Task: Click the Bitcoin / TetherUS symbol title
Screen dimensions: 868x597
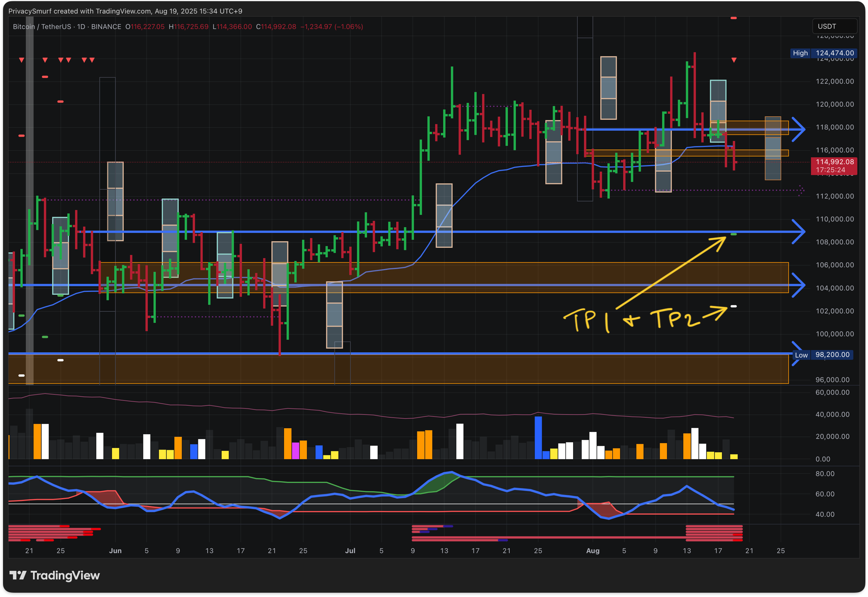Action: pos(42,27)
